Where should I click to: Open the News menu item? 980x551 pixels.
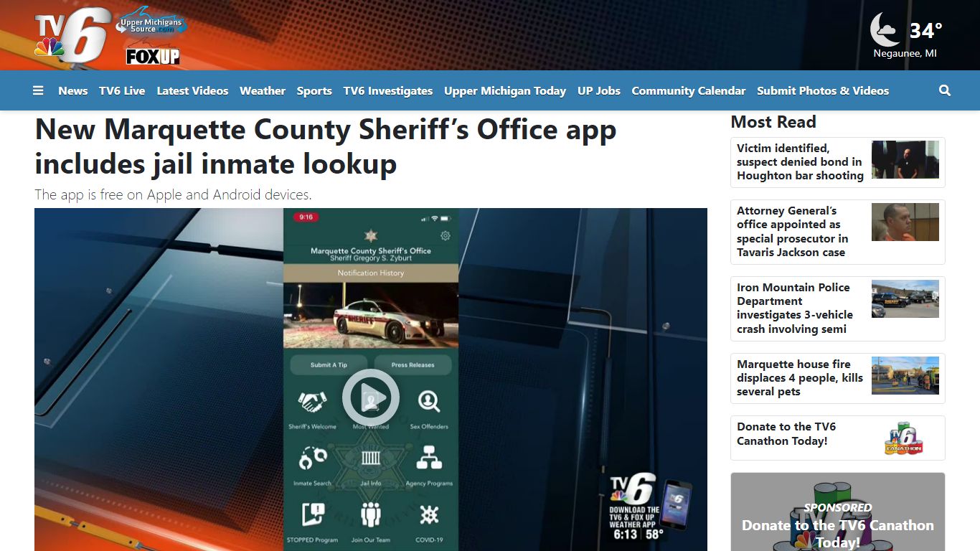coord(73,90)
